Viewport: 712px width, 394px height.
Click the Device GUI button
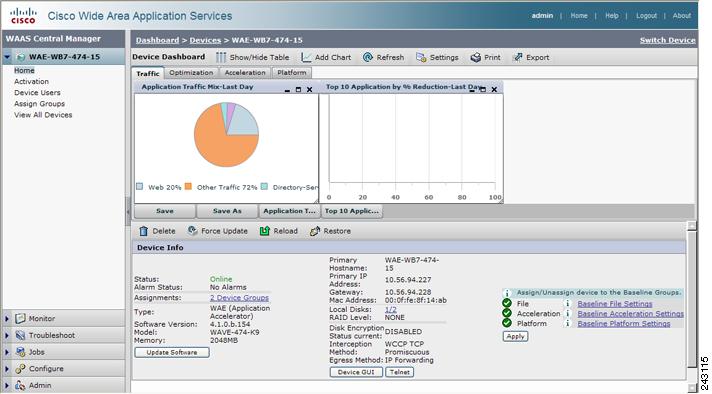click(356, 372)
